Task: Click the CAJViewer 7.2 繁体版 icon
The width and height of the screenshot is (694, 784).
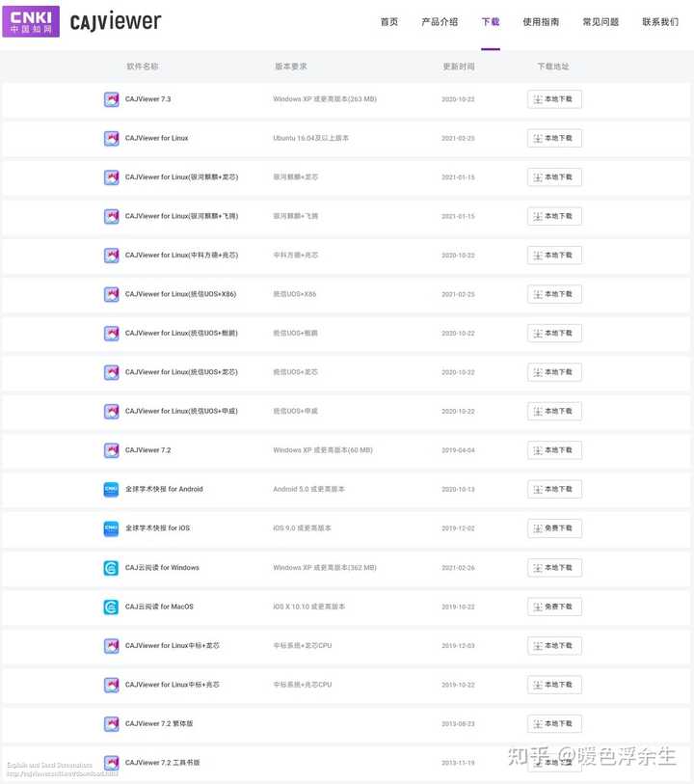Action: (x=112, y=723)
